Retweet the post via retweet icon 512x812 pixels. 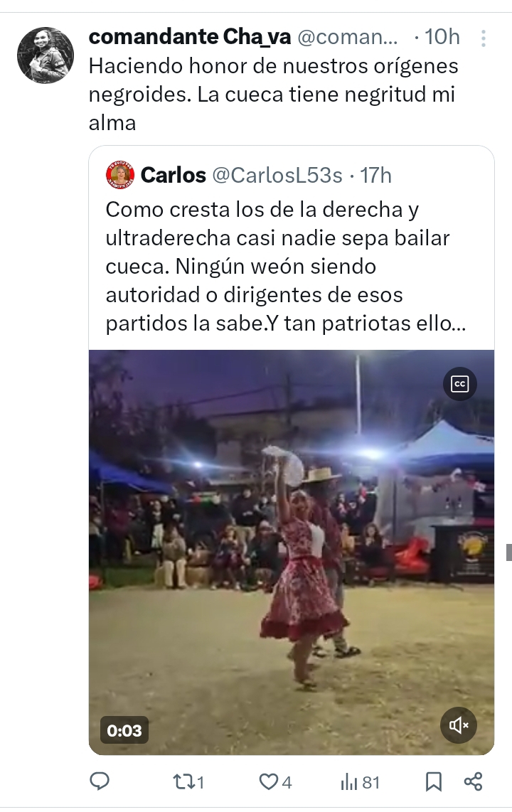click(x=182, y=781)
